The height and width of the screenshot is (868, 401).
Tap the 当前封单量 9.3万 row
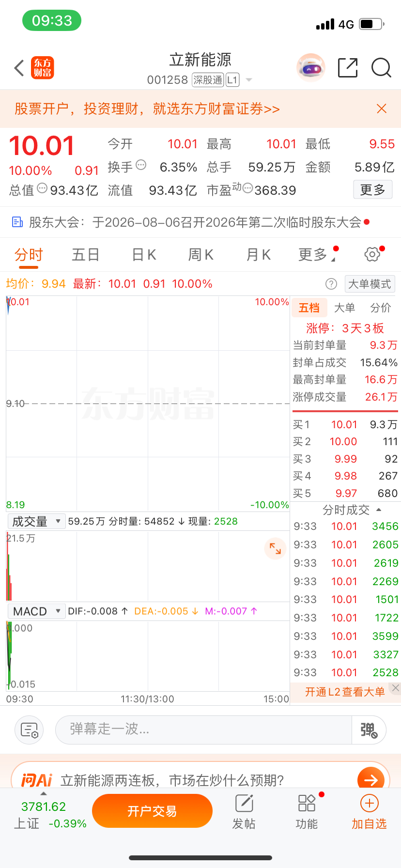click(x=345, y=345)
